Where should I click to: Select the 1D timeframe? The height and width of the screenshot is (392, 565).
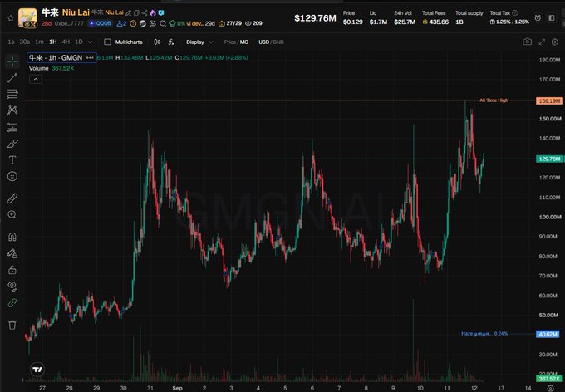point(79,42)
